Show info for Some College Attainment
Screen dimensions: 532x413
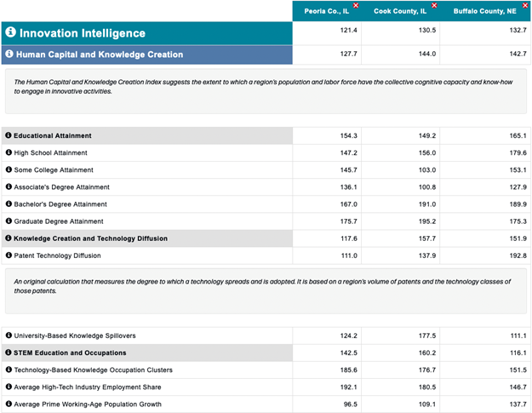(x=9, y=169)
